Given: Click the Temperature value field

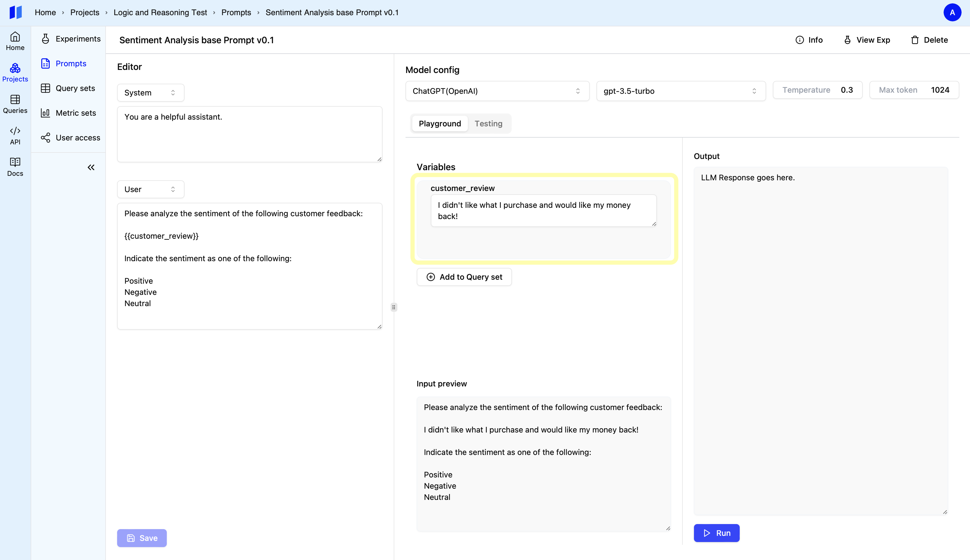Looking at the screenshot, I should [846, 90].
